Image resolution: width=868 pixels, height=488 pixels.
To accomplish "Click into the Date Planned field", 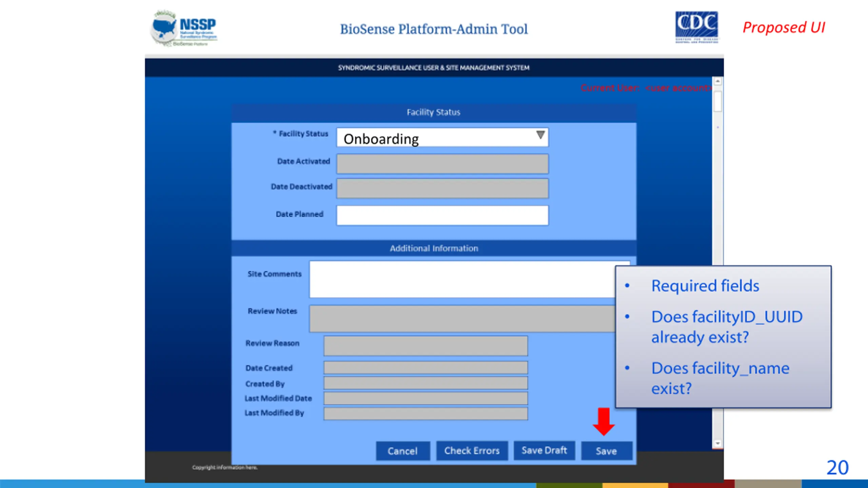I will 442,215.
